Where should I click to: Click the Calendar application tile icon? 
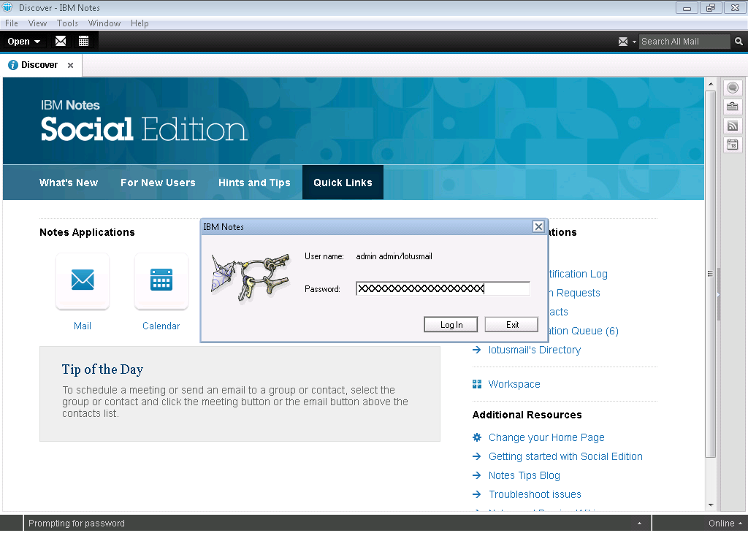click(x=161, y=280)
